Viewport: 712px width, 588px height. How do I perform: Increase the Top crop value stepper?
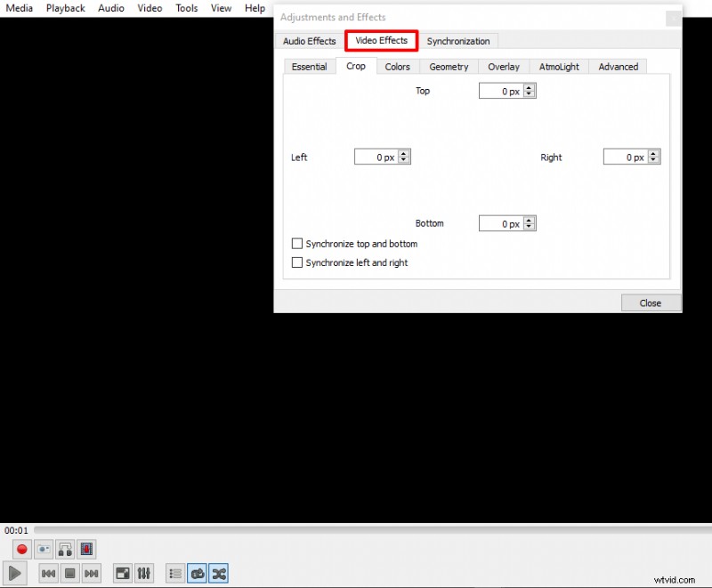coord(530,87)
